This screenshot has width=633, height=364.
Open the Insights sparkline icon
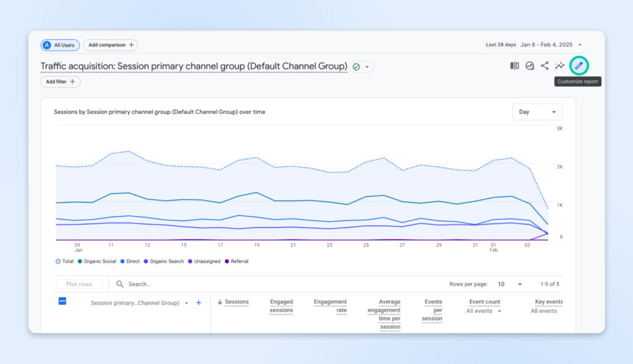click(x=559, y=66)
